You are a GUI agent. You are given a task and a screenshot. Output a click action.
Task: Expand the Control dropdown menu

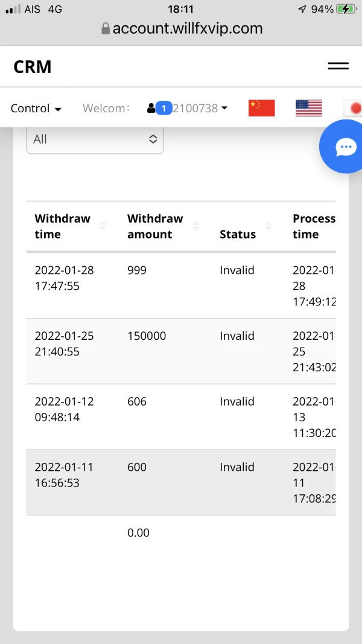[x=36, y=109]
